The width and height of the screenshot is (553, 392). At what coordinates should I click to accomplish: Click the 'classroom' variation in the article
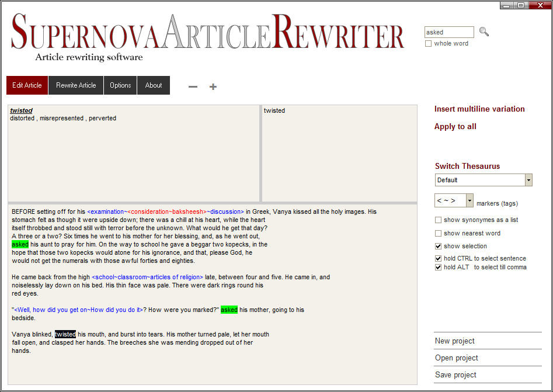(x=131, y=277)
